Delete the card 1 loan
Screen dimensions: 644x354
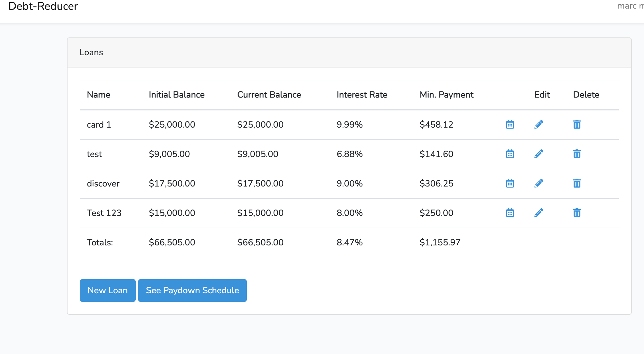click(x=577, y=125)
